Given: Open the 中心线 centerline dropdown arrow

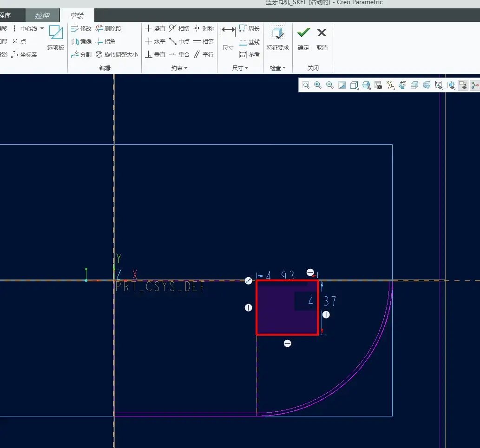Looking at the screenshot, I should click(x=42, y=28).
